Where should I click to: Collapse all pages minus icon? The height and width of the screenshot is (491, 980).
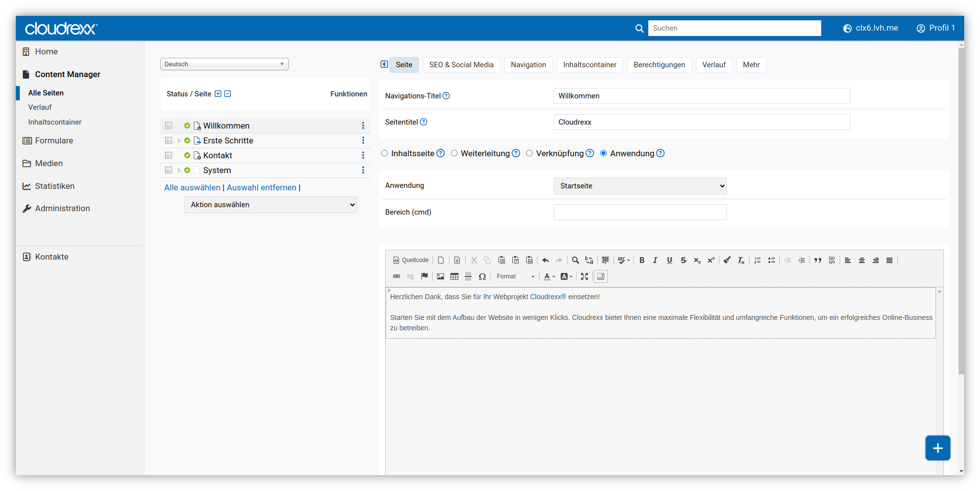227,94
